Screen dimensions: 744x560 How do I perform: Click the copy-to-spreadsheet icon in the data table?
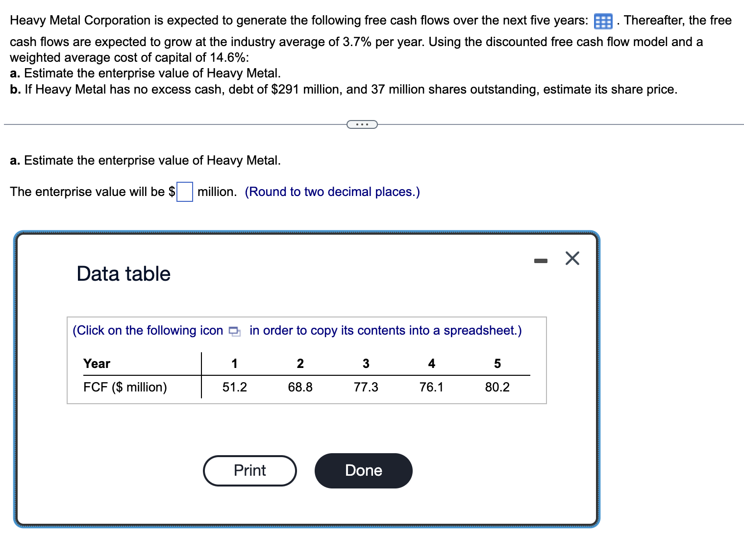click(x=235, y=331)
